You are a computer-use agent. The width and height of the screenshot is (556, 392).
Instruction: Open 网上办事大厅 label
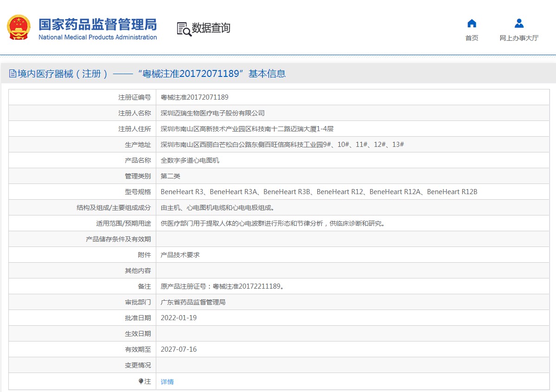(x=519, y=38)
